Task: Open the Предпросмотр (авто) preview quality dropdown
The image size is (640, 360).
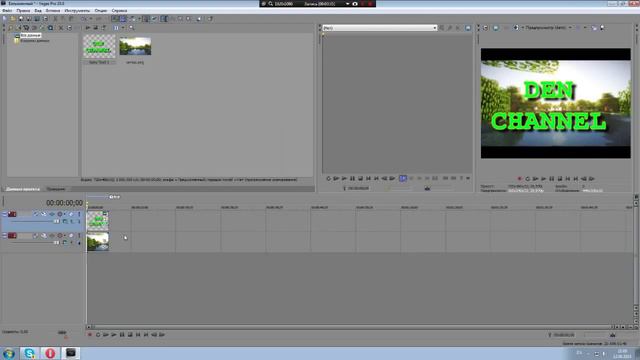Action: pyautogui.click(x=548, y=28)
